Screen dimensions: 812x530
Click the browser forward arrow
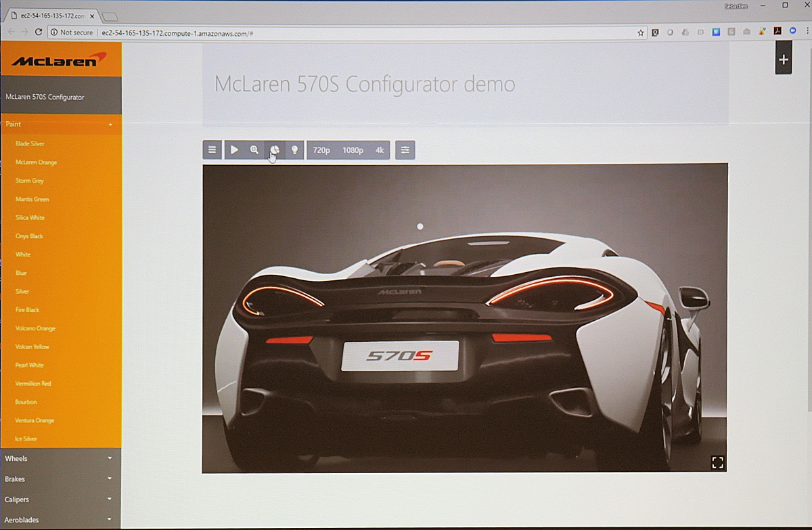click(25, 32)
